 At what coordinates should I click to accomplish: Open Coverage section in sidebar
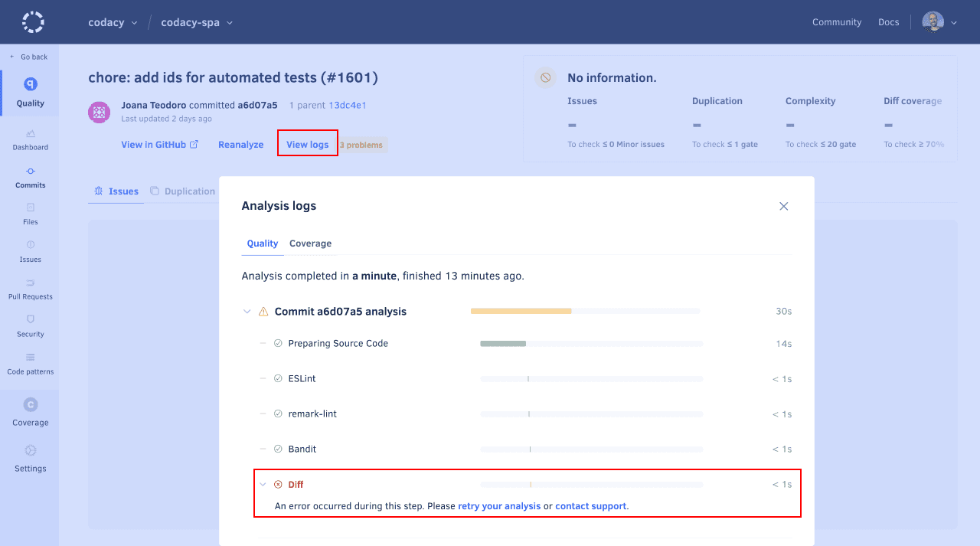(31, 412)
